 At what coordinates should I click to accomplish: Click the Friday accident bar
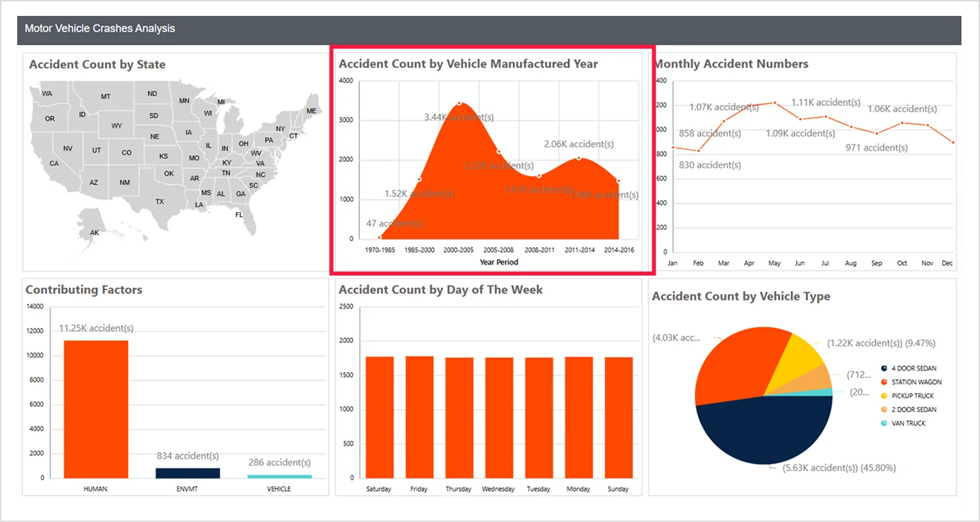419,417
